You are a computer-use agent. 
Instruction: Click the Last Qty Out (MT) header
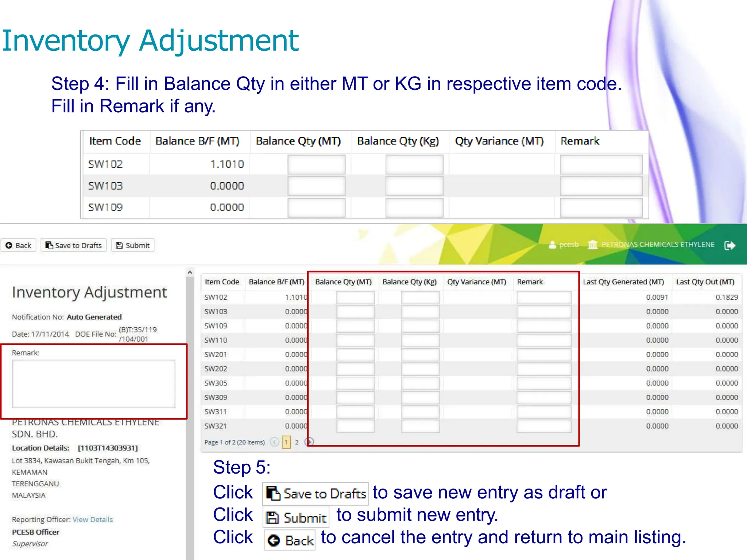pyautogui.click(x=705, y=282)
